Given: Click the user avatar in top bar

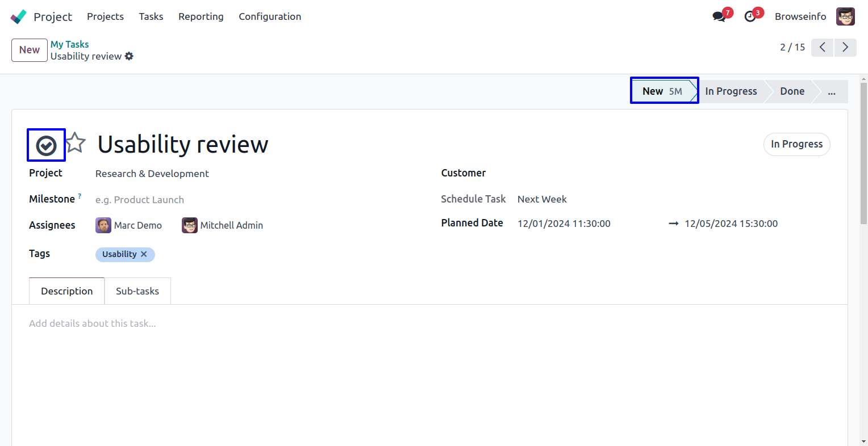Looking at the screenshot, I should point(845,16).
